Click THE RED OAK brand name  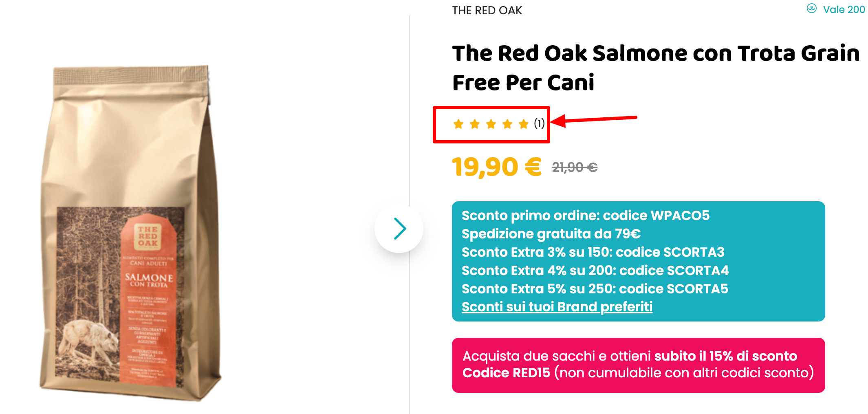487,11
